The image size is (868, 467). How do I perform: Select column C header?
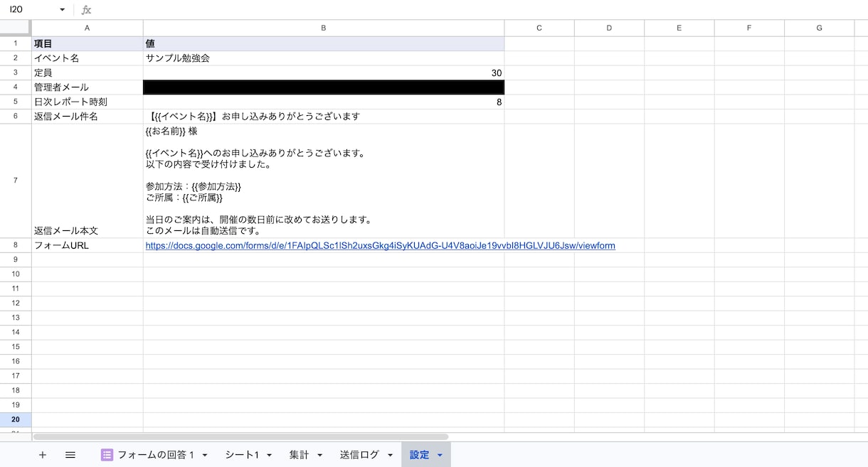click(539, 28)
